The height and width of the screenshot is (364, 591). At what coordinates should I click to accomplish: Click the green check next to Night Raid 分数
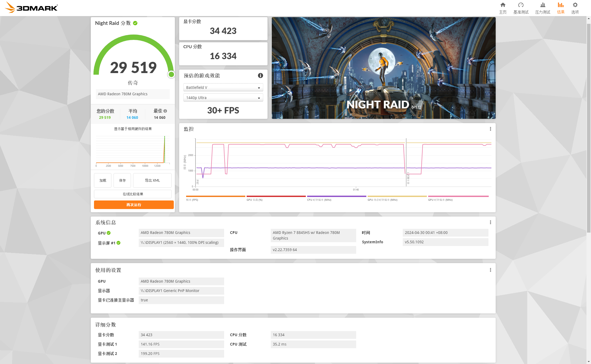pos(135,23)
